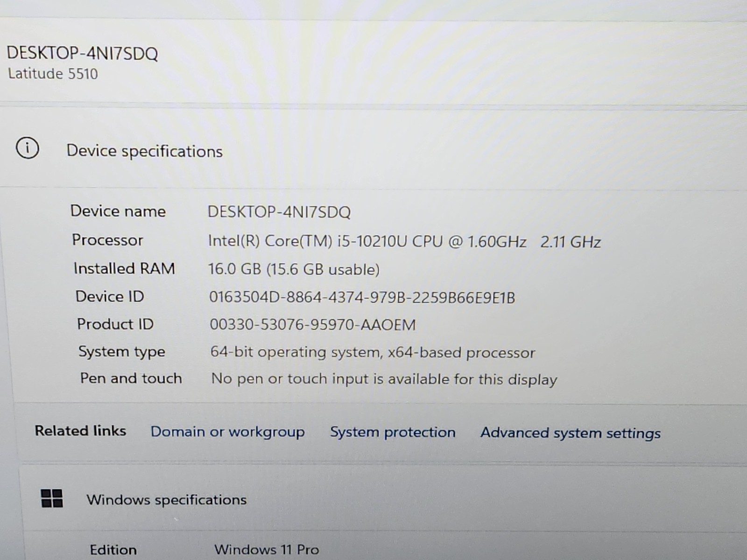The image size is (747, 560).
Task: Select the Intel(R) Core(TM) i5-10210U processor value
Action: [404, 242]
